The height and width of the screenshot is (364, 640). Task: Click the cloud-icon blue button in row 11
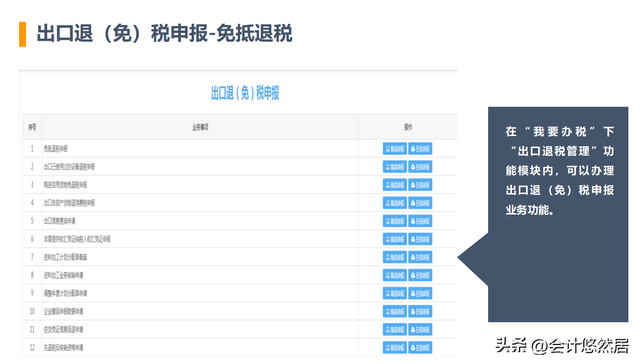tap(420, 329)
